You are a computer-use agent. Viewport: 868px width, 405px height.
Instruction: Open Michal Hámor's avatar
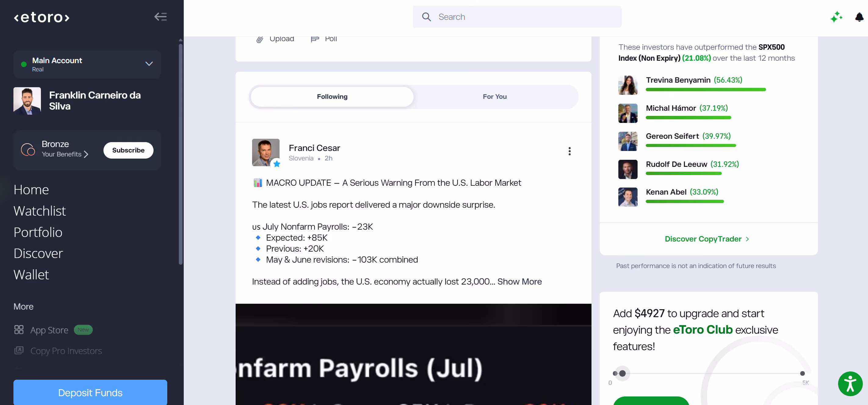pos(628,113)
